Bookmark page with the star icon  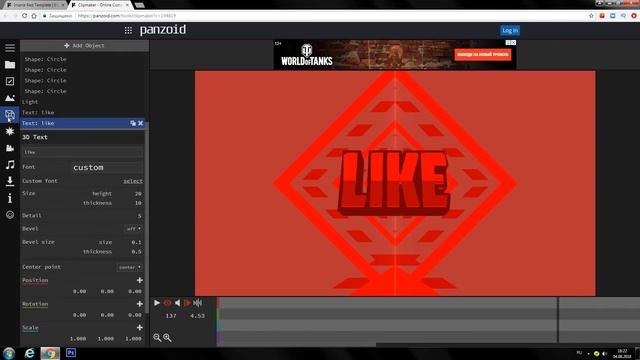point(591,16)
